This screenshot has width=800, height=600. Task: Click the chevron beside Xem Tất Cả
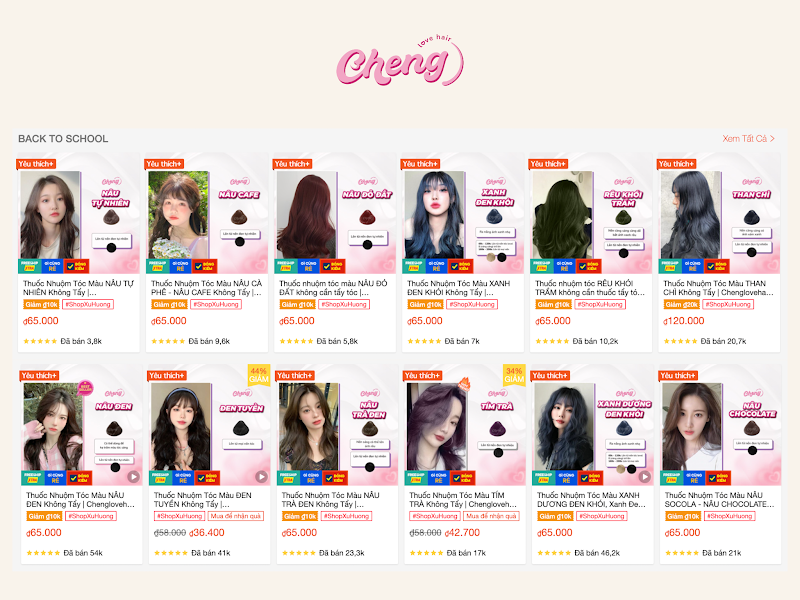[x=772, y=139]
